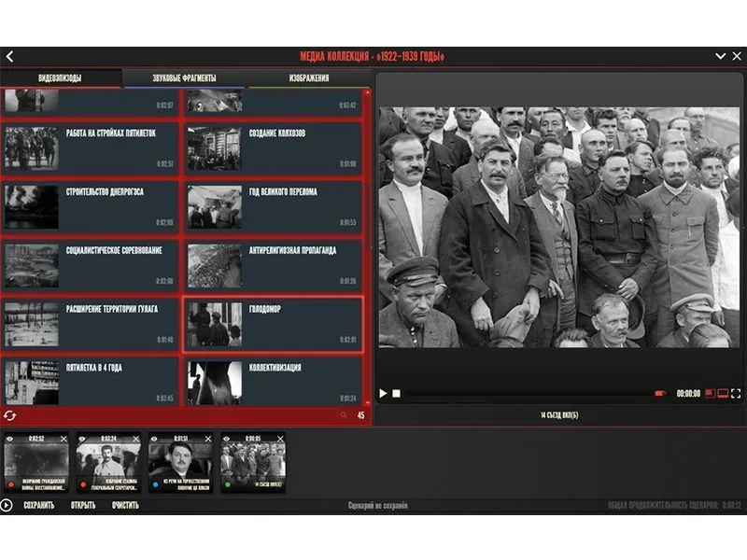Switch to the 'Звуковые фрагменты' tab
The height and width of the screenshot is (560, 747).
(x=184, y=78)
